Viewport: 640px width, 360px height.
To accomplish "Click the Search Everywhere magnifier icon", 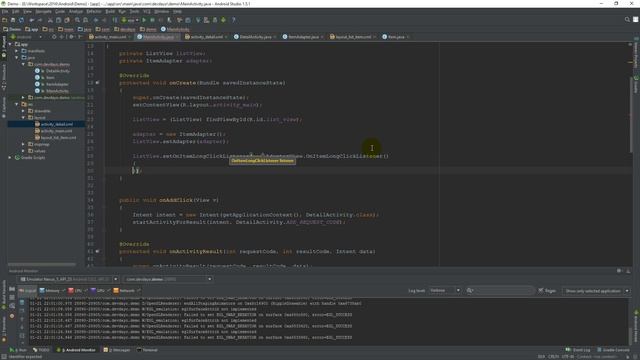I will tap(627, 19).
